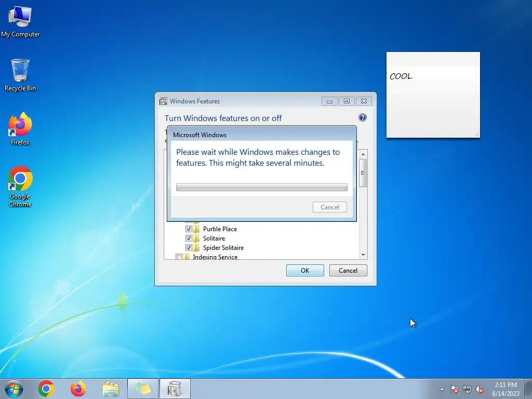Select the Recycle Bin icon
532x399 pixels.
[20, 75]
